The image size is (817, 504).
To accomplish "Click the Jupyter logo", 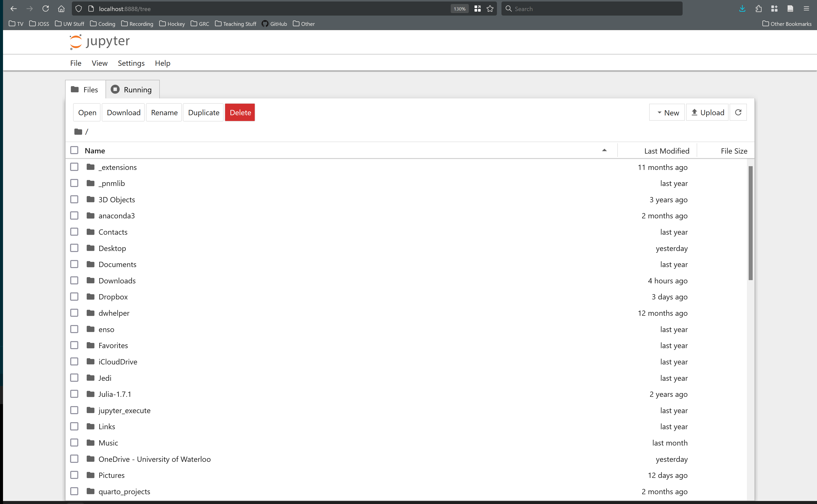I will [x=99, y=42].
